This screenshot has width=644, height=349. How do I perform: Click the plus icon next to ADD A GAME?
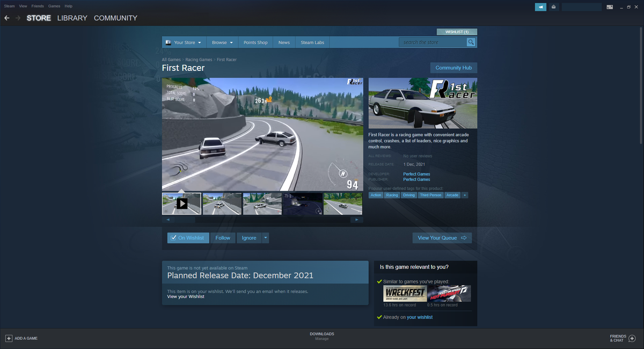pos(9,338)
